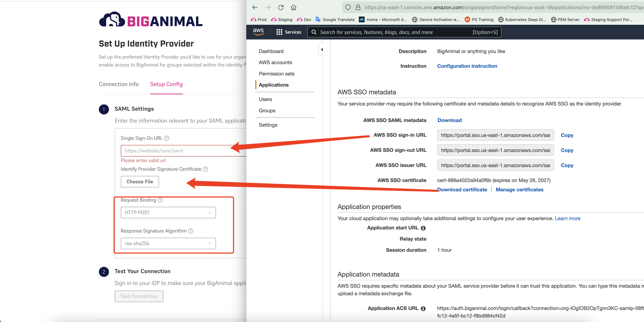Click the '1 hour' session duration value

444,250
